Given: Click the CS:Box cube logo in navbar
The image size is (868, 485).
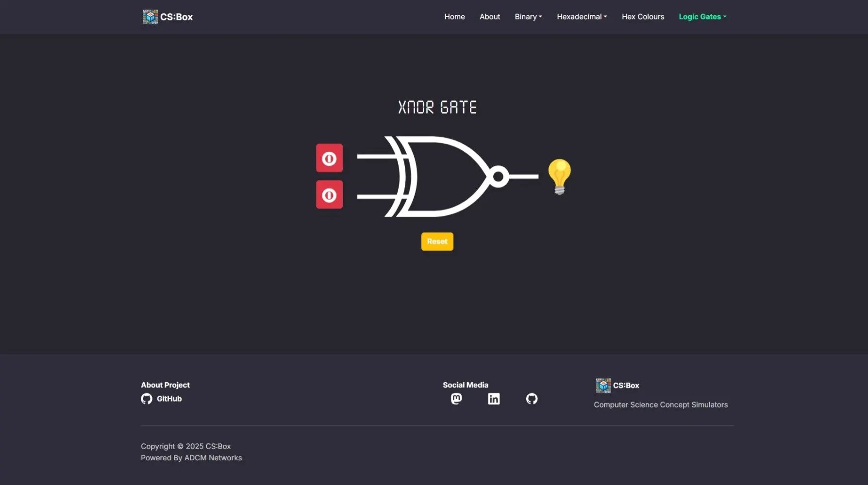Looking at the screenshot, I should tap(150, 16).
